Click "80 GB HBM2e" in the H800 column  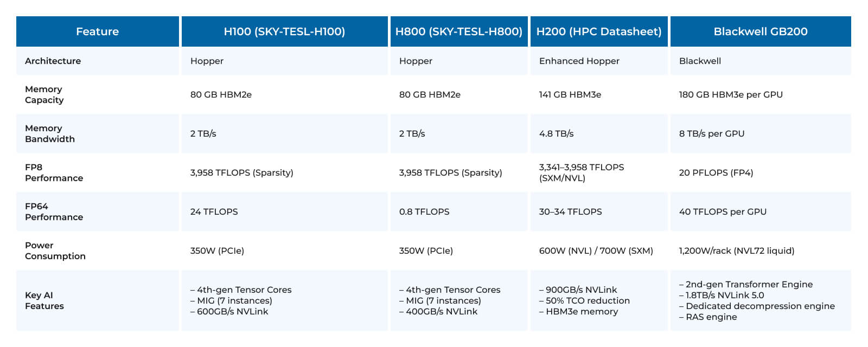click(x=430, y=94)
